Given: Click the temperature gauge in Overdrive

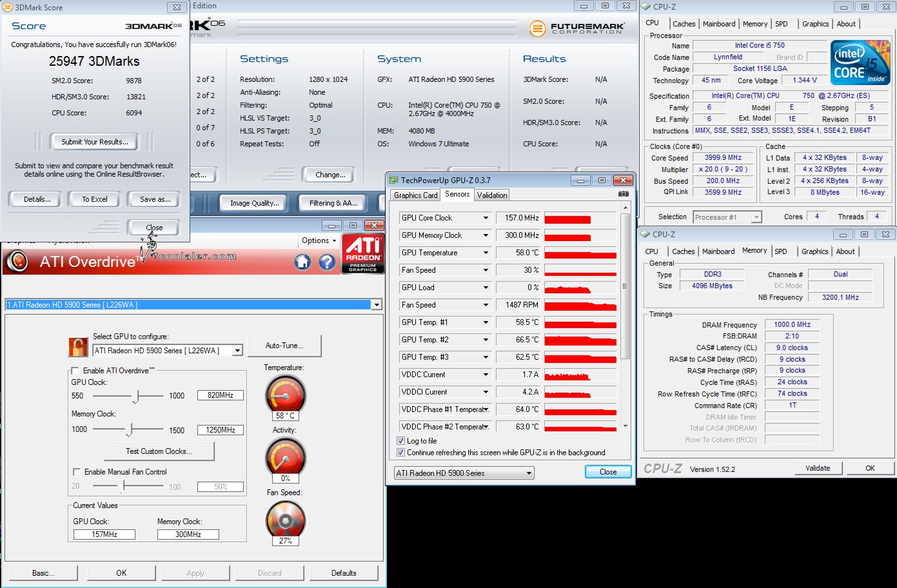Looking at the screenshot, I should tap(285, 393).
